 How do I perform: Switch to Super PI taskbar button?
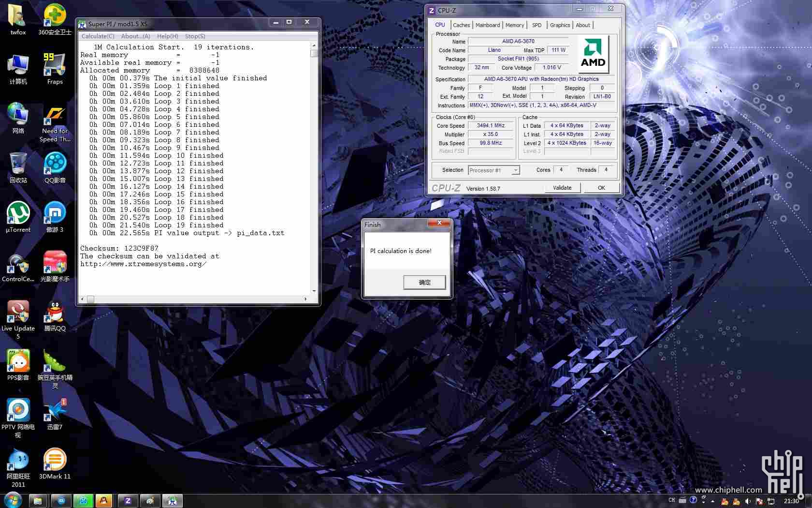173,501
